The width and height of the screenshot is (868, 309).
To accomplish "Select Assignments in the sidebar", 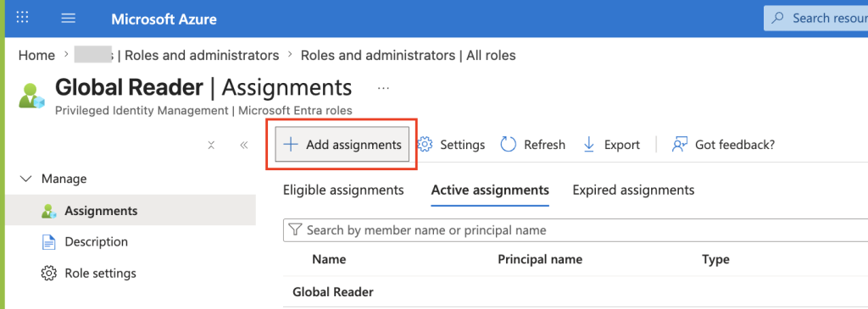I will tap(131, 211).
